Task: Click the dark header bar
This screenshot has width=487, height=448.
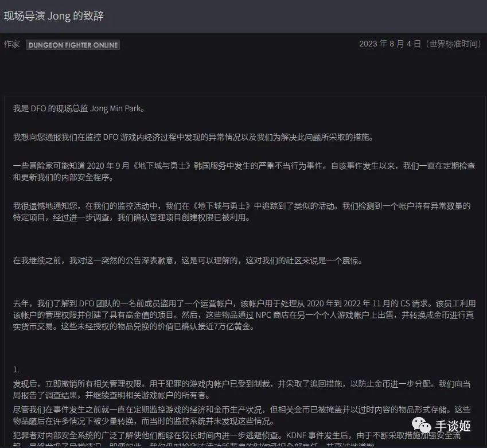Action: click(x=243, y=17)
